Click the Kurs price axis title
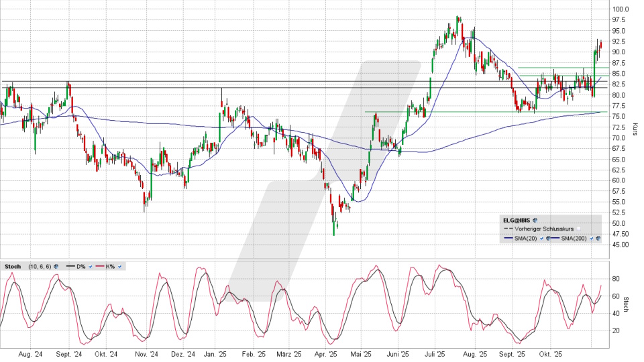This screenshot has height=362, width=644. coord(634,129)
